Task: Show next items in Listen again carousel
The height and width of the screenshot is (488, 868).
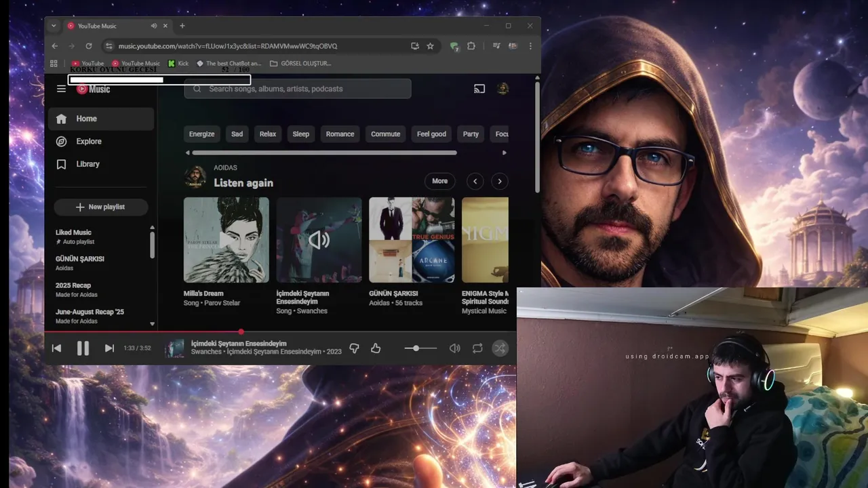Action: point(500,181)
